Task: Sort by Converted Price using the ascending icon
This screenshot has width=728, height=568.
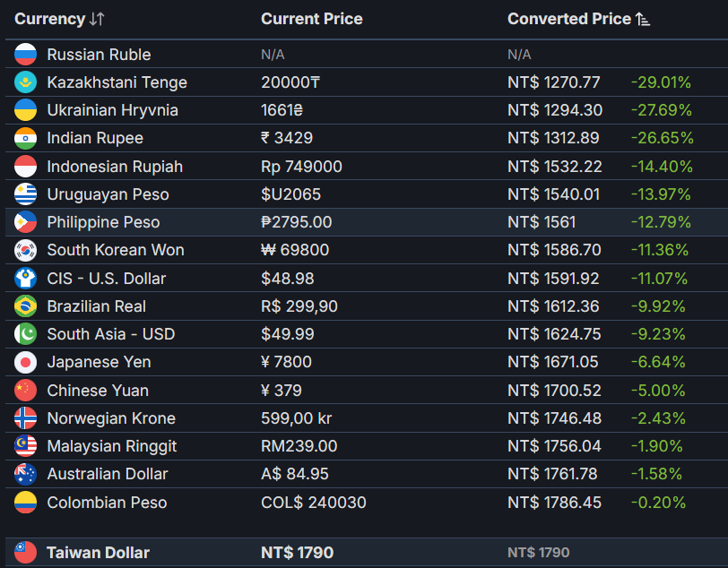Action: tap(643, 19)
